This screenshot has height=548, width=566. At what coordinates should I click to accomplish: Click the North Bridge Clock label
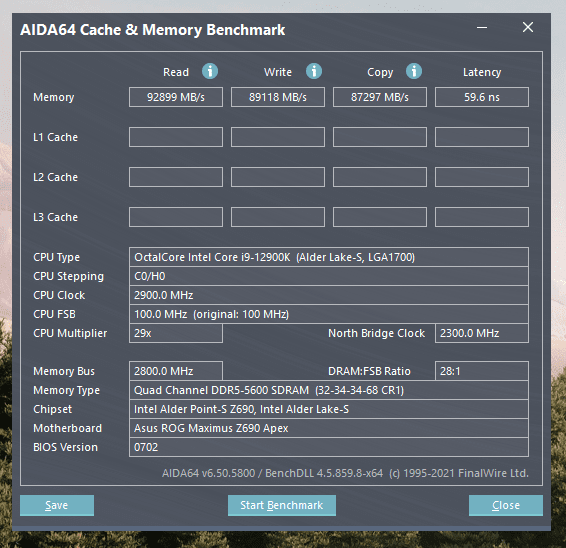coord(376,333)
